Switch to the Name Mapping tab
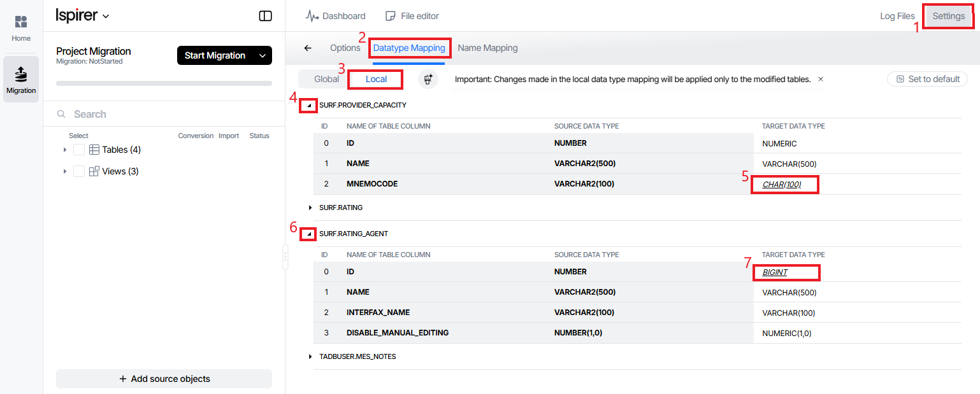 (x=487, y=48)
